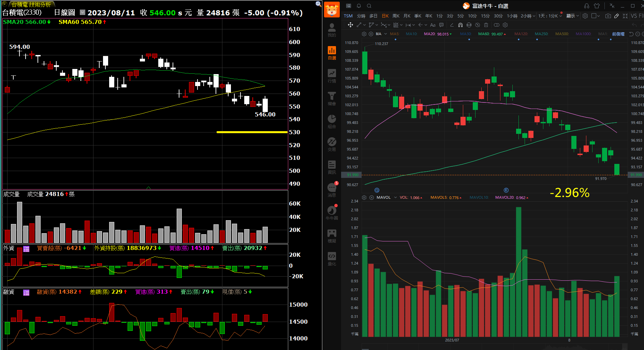This screenshot has width=644, height=350.
Task: Delete drawings with the trash icon
Action: [x=486, y=25]
